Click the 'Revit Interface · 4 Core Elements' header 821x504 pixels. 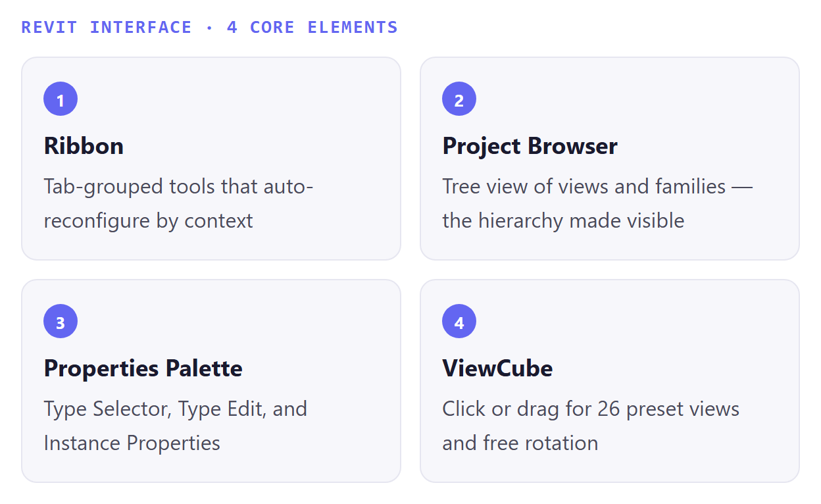[x=210, y=28]
